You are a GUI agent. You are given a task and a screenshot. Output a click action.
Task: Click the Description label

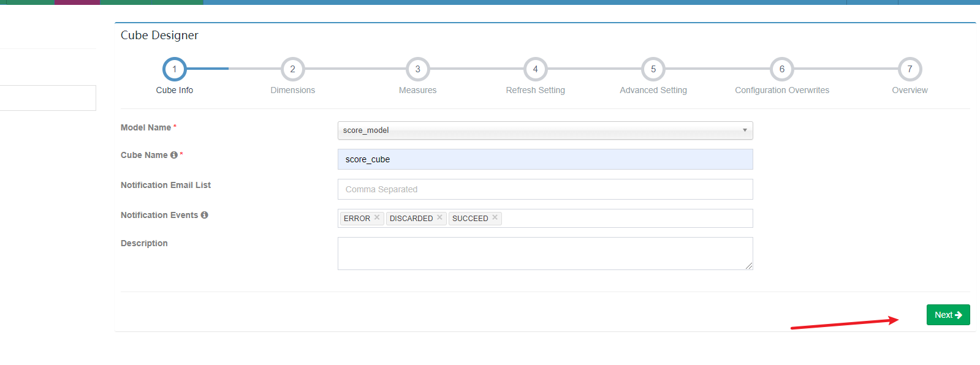[x=144, y=243]
